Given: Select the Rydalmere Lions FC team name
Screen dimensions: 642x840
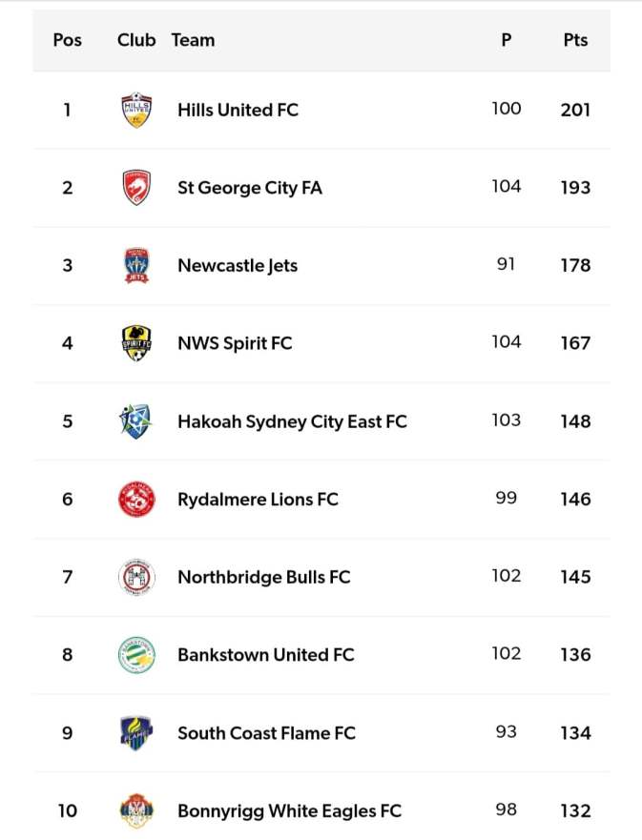Looking at the screenshot, I should pos(258,499).
